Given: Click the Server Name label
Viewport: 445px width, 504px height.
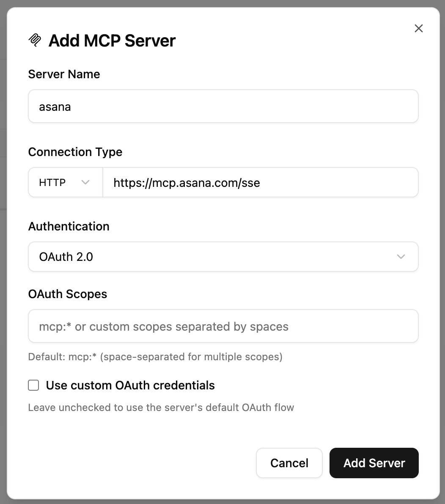Looking at the screenshot, I should [64, 74].
